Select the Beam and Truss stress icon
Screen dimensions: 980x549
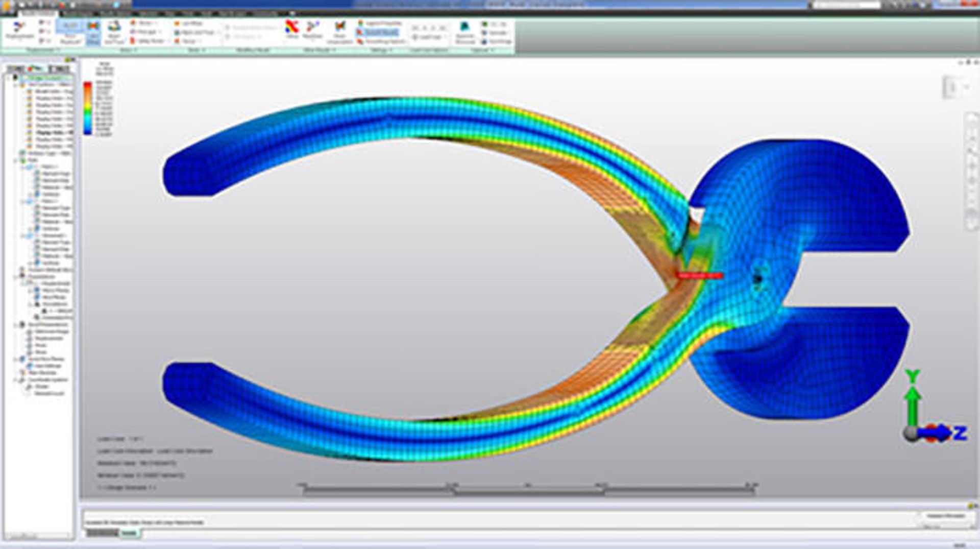tap(113, 32)
